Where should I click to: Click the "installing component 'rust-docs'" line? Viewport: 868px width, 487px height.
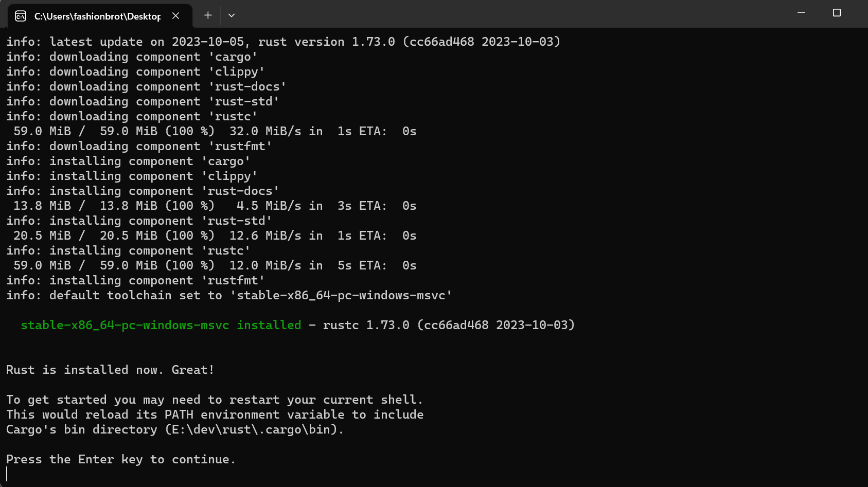point(143,191)
